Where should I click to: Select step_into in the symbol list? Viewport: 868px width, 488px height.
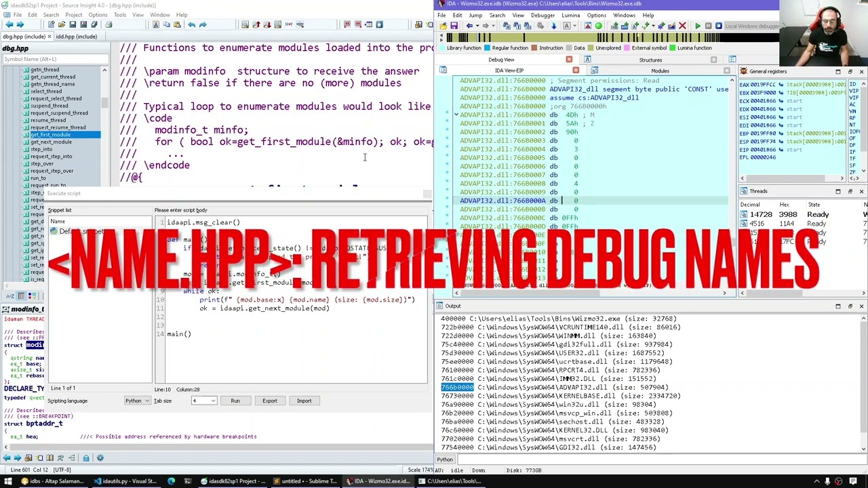(x=41, y=149)
